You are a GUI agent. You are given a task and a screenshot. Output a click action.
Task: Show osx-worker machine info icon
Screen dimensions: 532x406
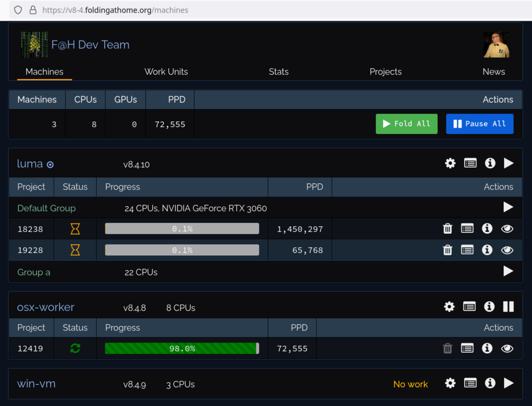489,307
